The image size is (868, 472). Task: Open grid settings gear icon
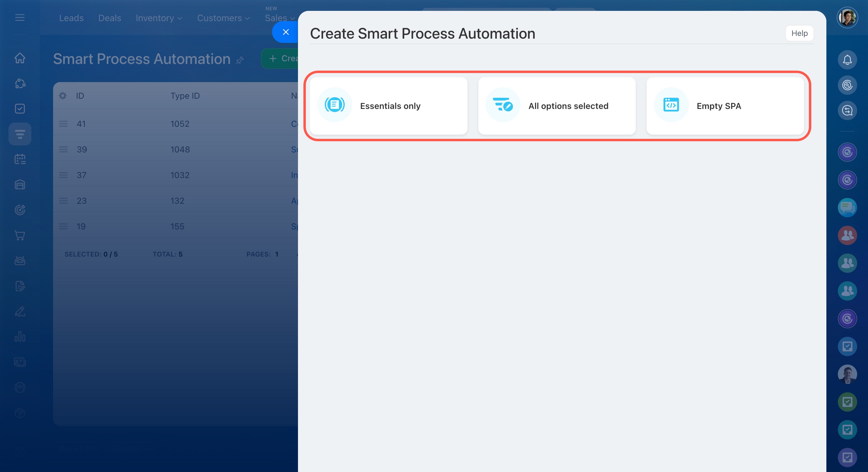(63, 96)
